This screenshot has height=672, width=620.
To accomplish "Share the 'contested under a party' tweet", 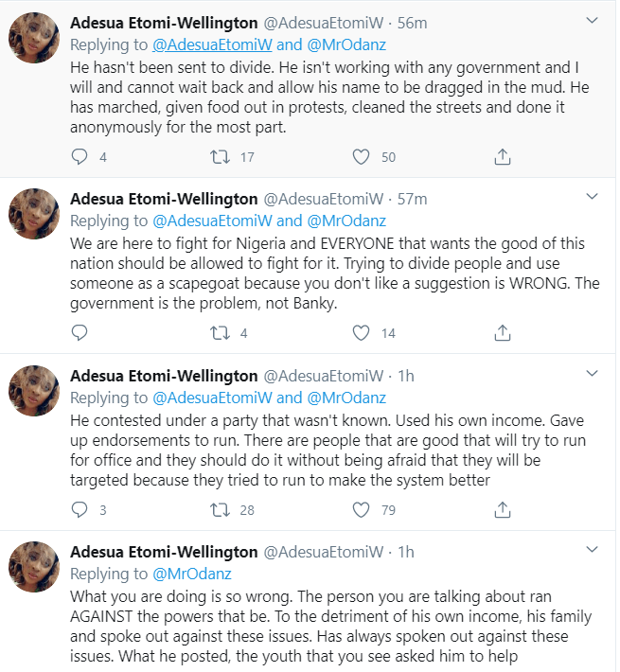I will (x=503, y=510).
